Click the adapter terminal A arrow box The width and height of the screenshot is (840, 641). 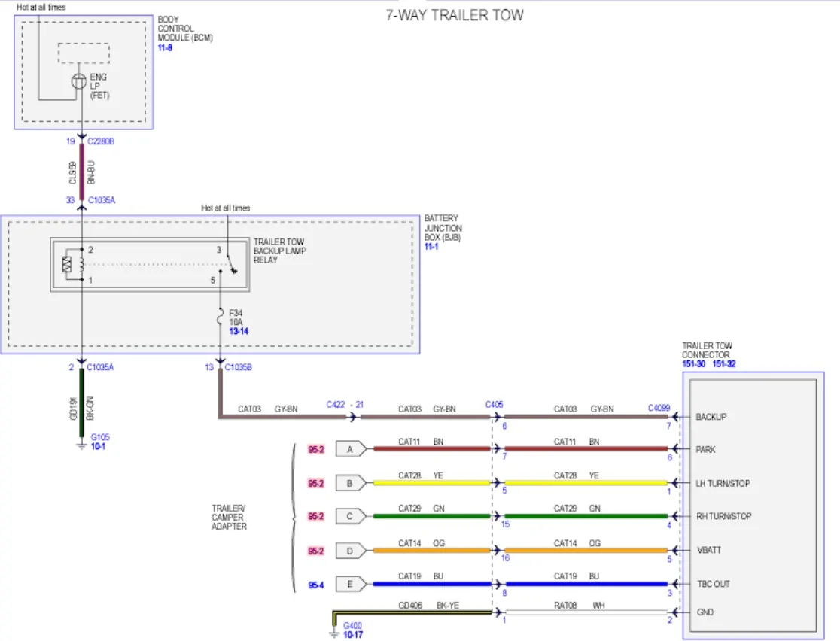click(352, 449)
